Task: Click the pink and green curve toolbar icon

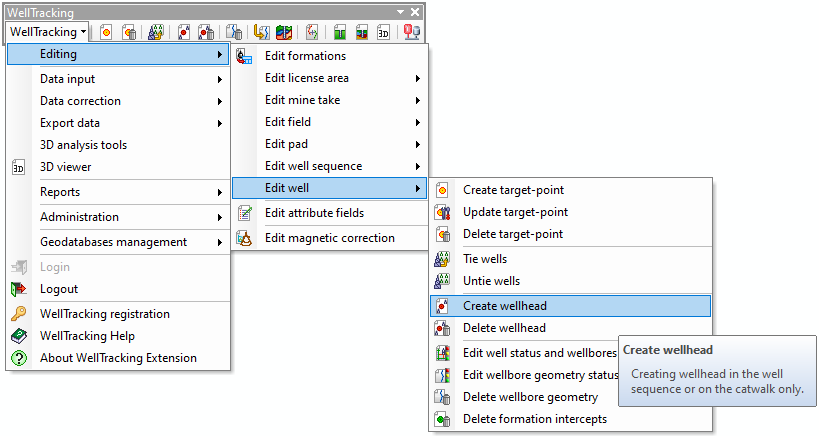Action: tap(312, 32)
